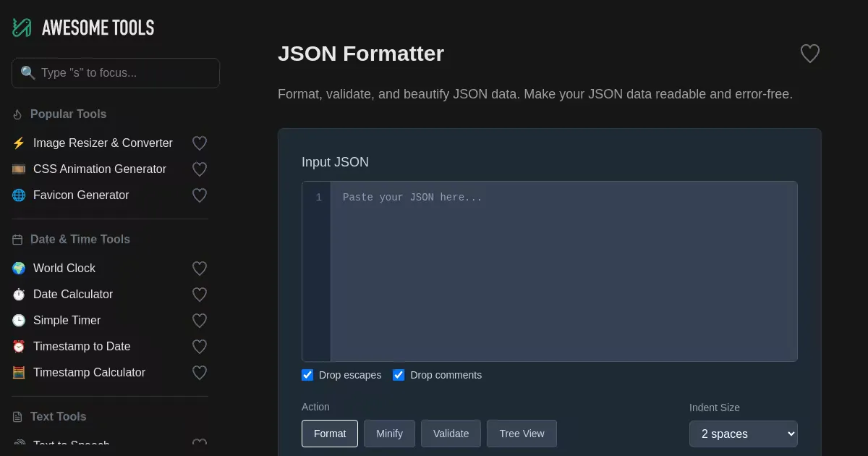This screenshot has height=456, width=868.
Task: Focus the sidebar search field
Action: (x=116, y=73)
